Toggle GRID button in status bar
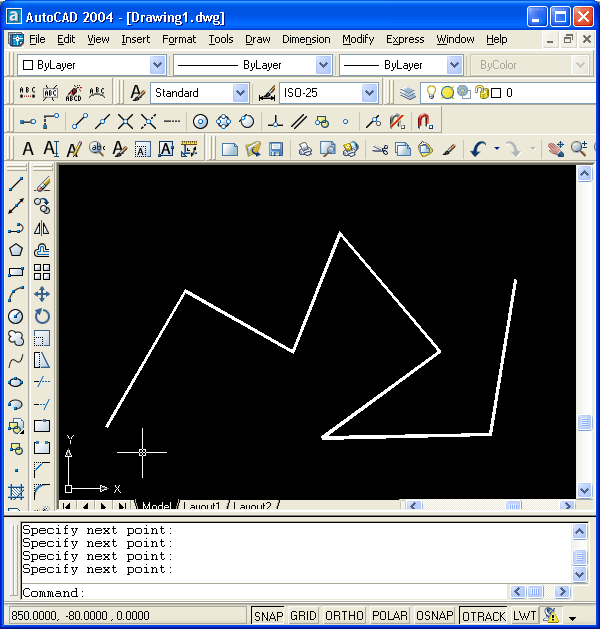Image resolution: width=600 pixels, height=629 pixels. [303, 616]
